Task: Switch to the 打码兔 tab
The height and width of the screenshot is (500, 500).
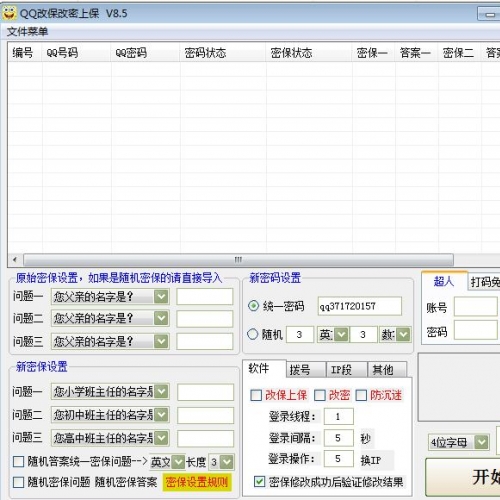Action: point(484,282)
